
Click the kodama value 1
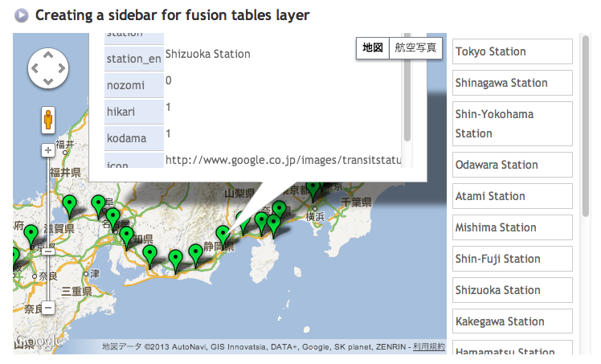coord(168,133)
